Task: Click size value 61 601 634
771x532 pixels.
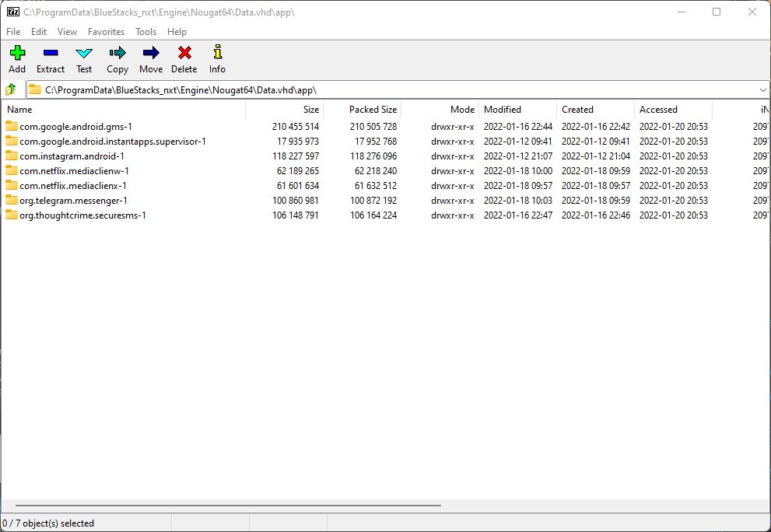Action: pyautogui.click(x=297, y=185)
